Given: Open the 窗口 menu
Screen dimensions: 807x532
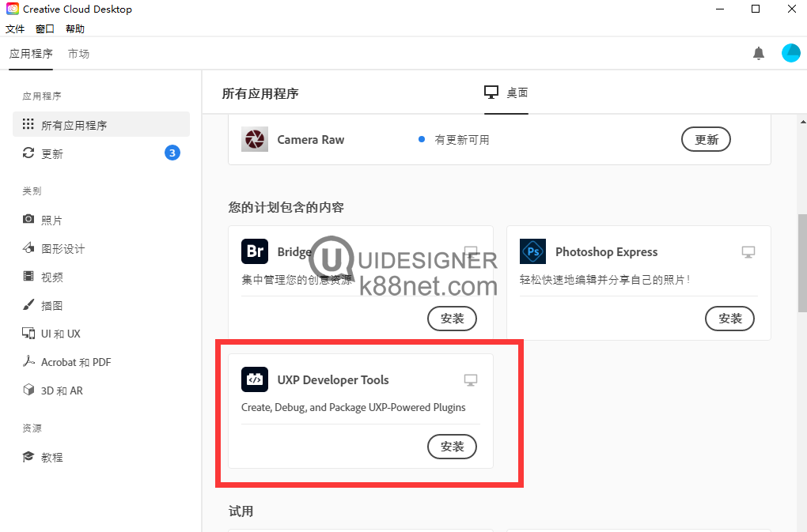Looking at the screenshot, I should click(x=45, y=28).
